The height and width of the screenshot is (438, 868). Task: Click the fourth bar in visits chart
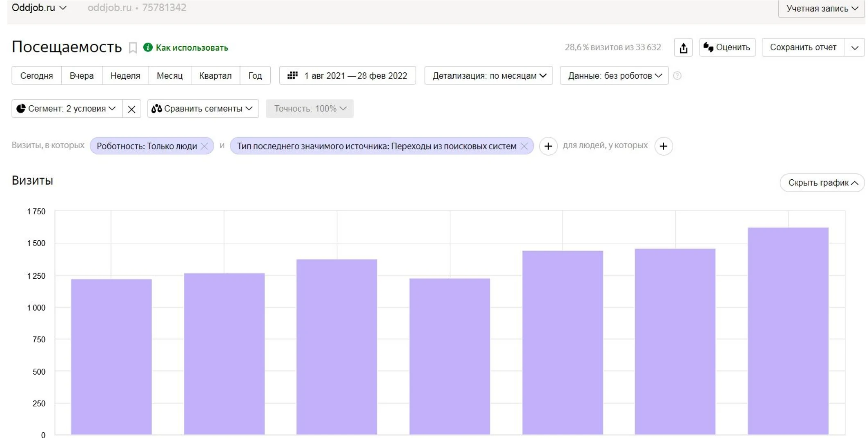[450, 356]
